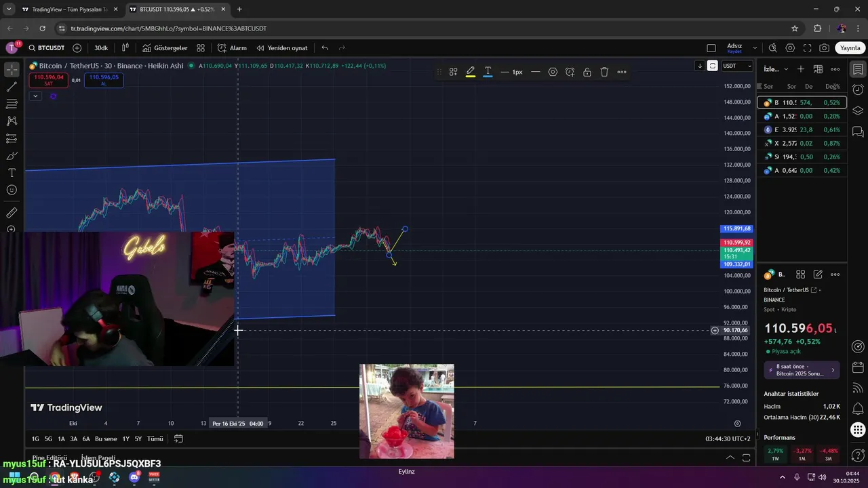Delete the selected drawing with trash icon
868x488 pixels.
[604, 72]
